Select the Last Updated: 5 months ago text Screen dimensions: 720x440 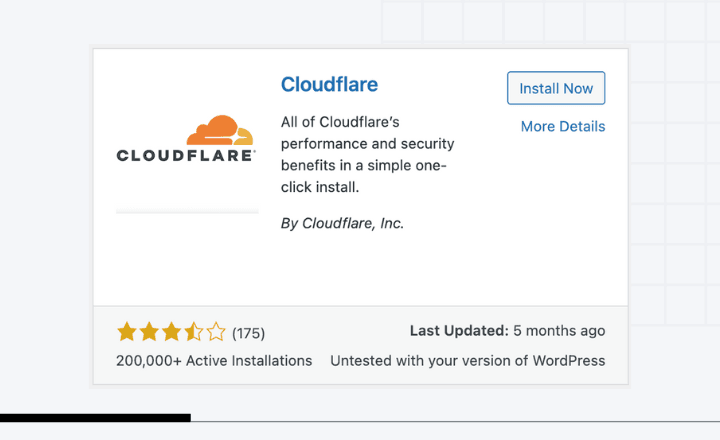point(507,331)
